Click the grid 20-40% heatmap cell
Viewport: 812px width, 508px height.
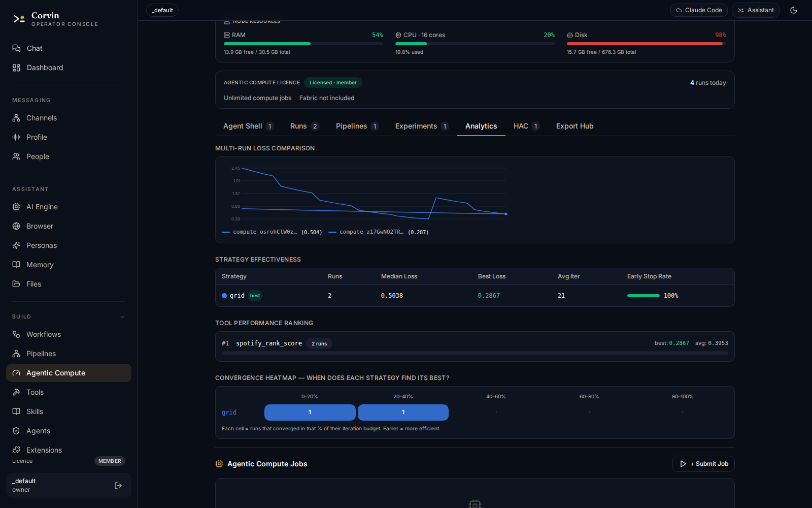(x=403, y=412)
